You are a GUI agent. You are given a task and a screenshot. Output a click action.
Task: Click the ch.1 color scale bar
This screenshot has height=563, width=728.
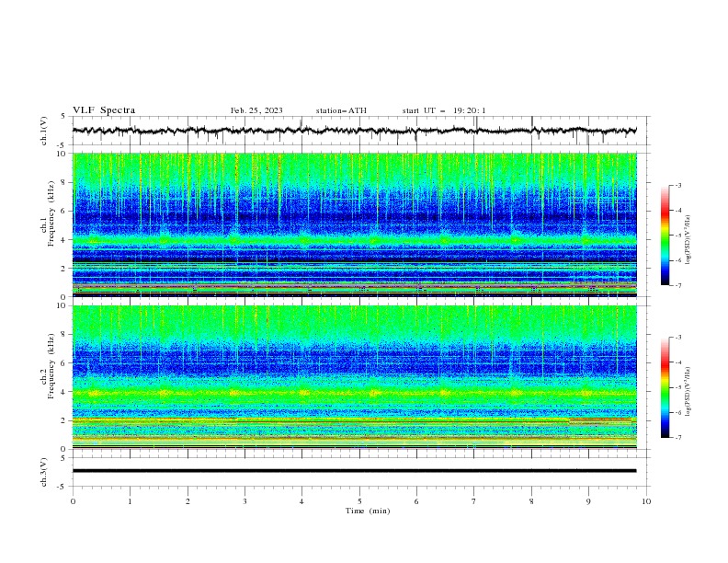(665, 236)
